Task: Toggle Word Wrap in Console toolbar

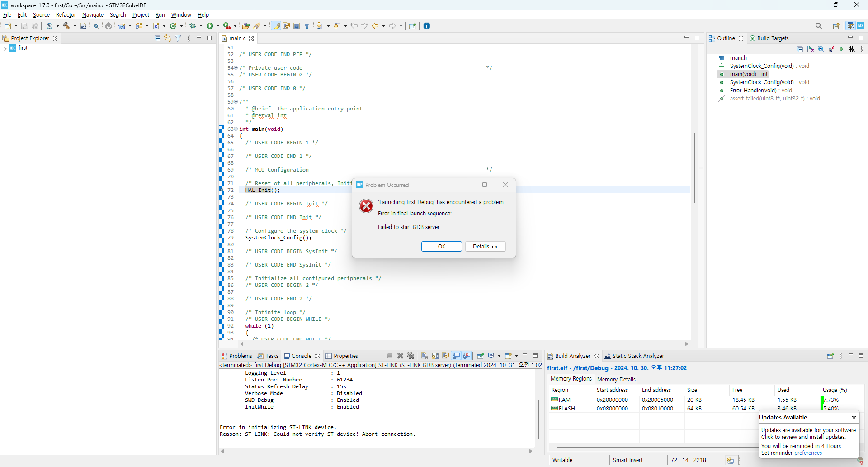Action: coord(446,356)
